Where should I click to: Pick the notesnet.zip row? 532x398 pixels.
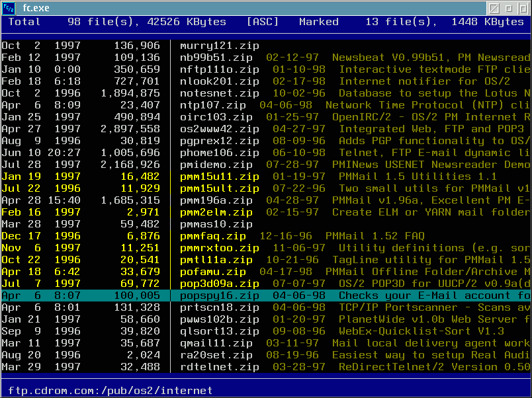coord(220,93)
